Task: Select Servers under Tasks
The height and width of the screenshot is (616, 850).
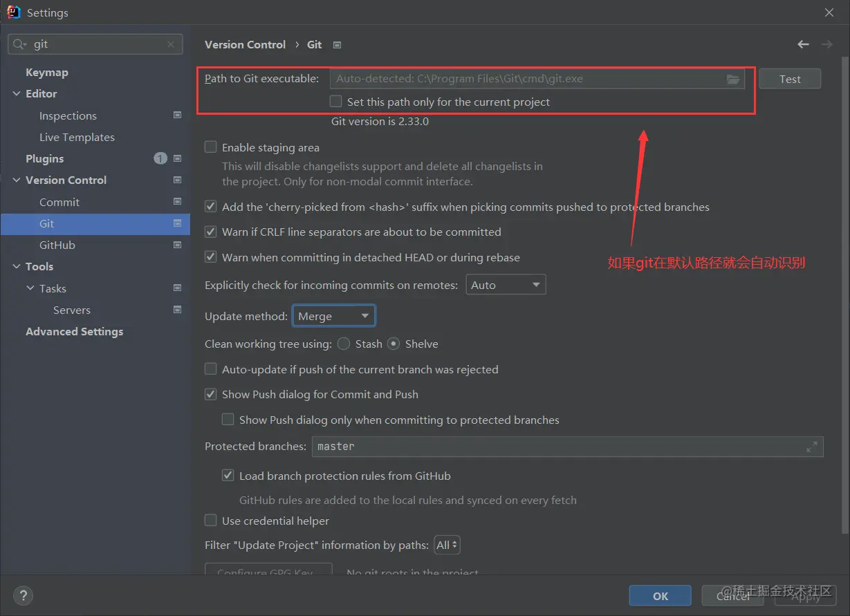Action: point(72,310)
